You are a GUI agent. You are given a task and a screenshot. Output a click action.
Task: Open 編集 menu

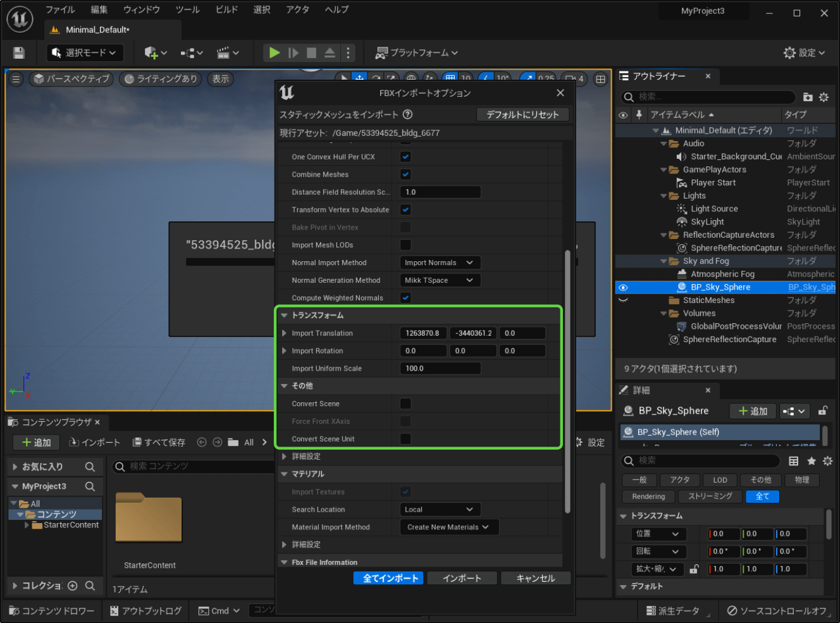pyautogui.click(x=99, y=9)
